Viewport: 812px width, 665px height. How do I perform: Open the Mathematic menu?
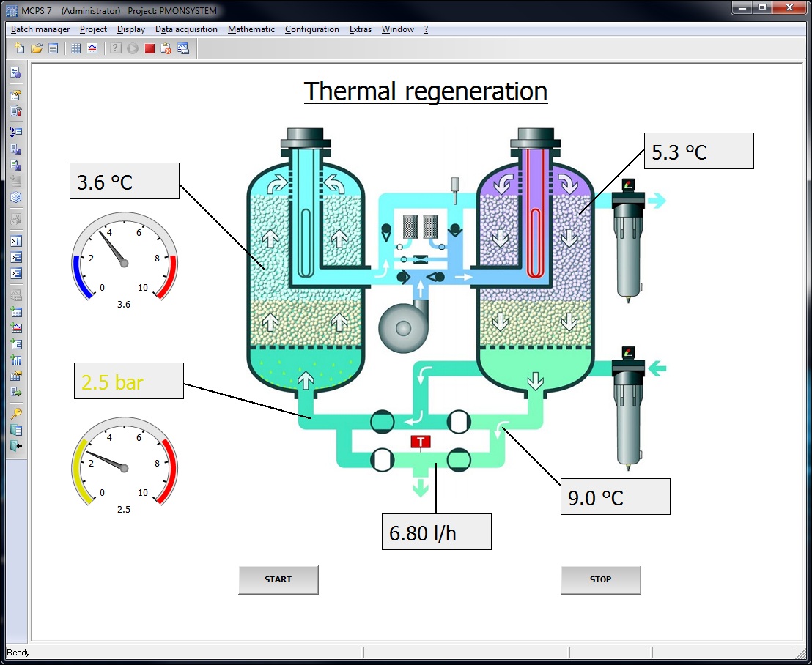click(251, 29)
